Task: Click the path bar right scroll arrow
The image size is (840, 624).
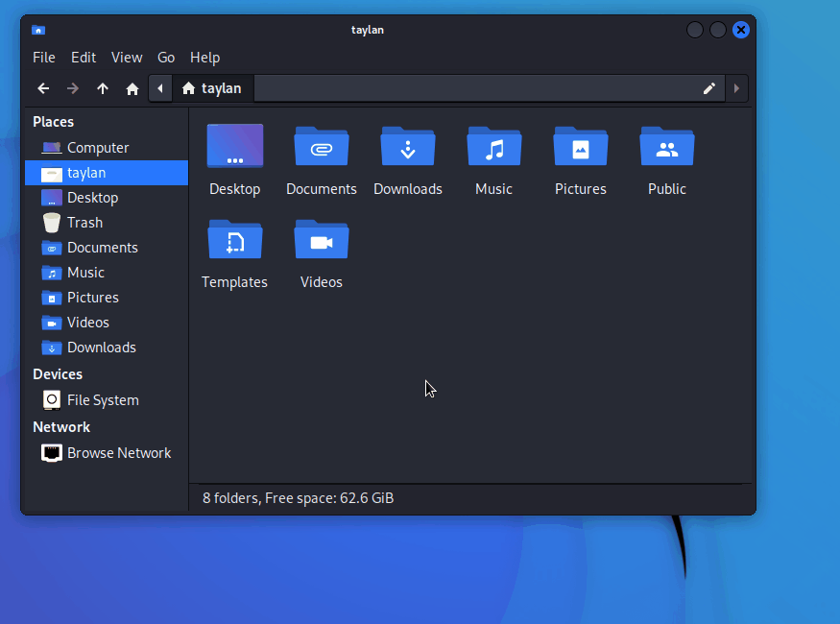Action: pos(736,88)
